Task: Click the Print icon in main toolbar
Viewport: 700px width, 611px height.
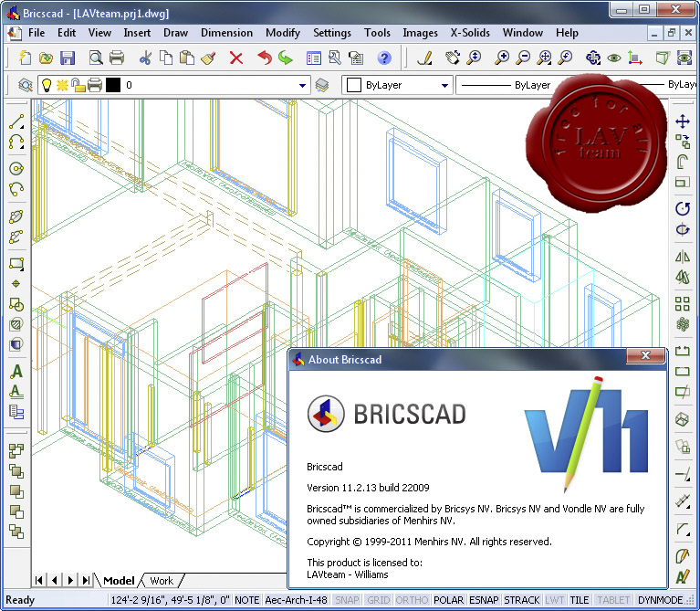Action: pos(117,58)
